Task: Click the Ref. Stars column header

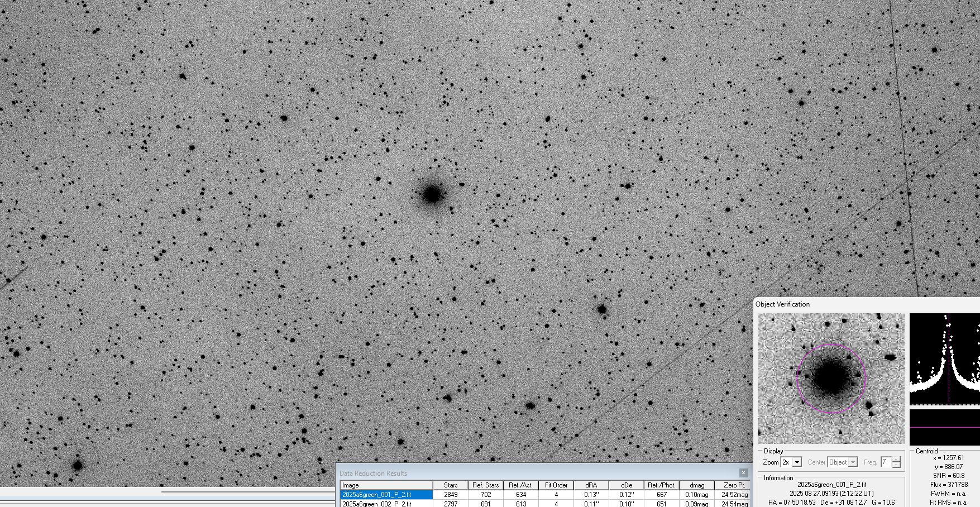Action: 485,485
